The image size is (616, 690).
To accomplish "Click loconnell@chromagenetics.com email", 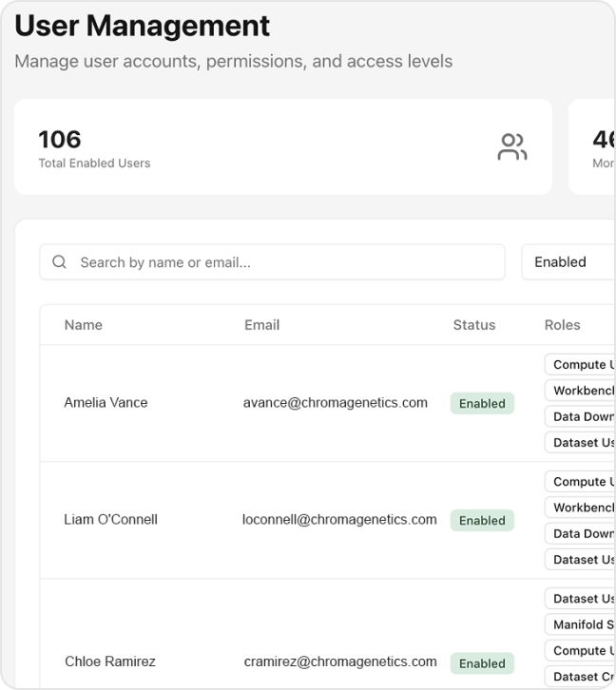I will (x=339, y=520).
